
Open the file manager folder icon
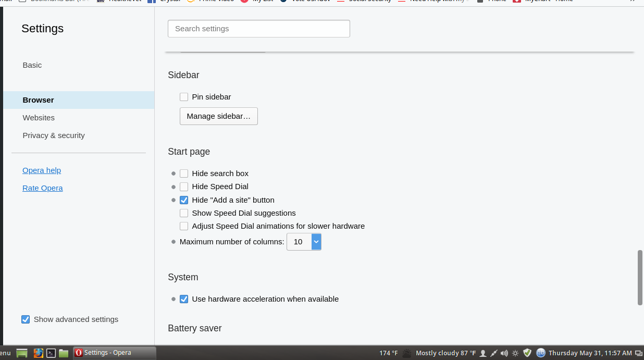tap(64, 353)
